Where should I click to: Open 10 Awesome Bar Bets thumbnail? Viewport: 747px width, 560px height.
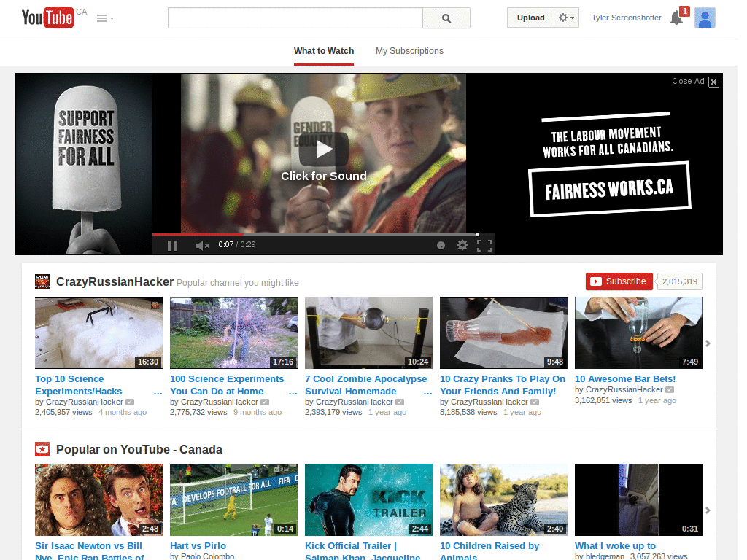(x=638, y=332)
